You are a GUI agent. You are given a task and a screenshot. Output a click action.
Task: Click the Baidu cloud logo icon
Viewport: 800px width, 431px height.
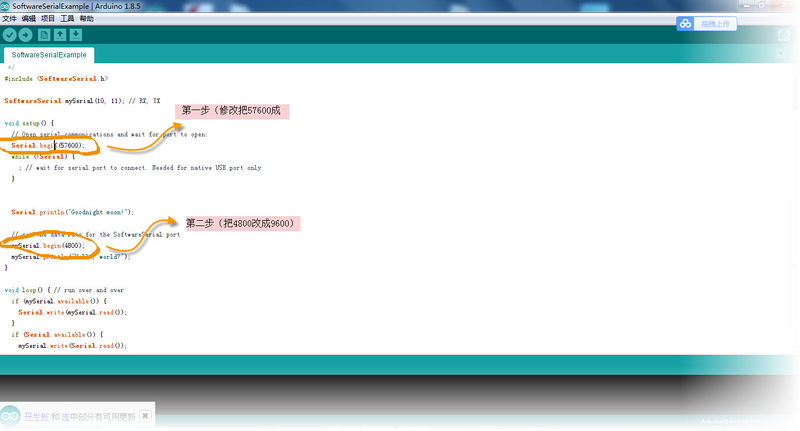point(685,23)
